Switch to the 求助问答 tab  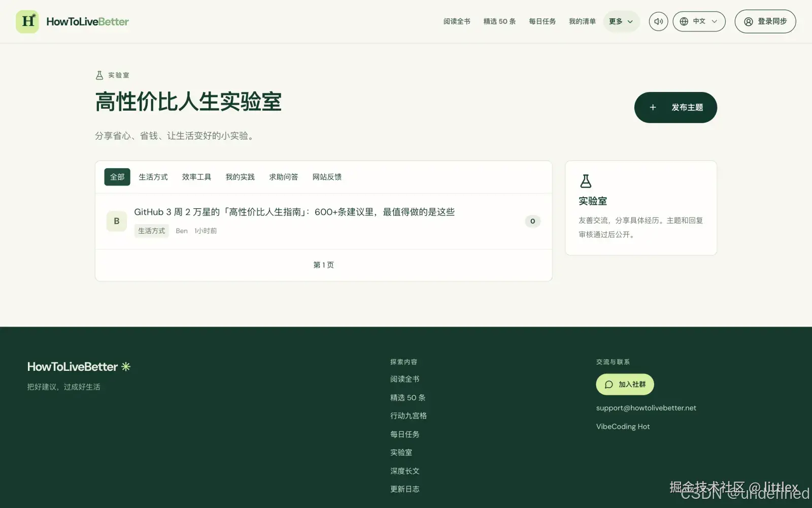284,177
